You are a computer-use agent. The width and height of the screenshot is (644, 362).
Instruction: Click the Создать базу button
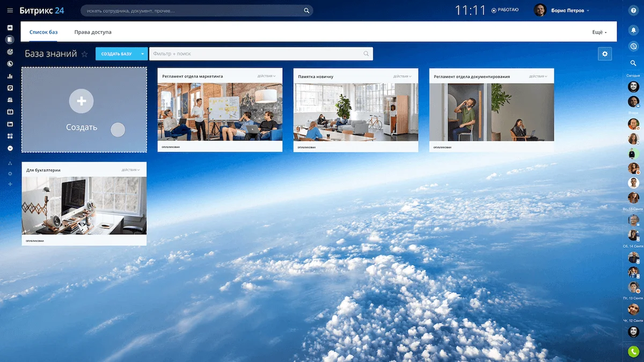pos(116,54)
